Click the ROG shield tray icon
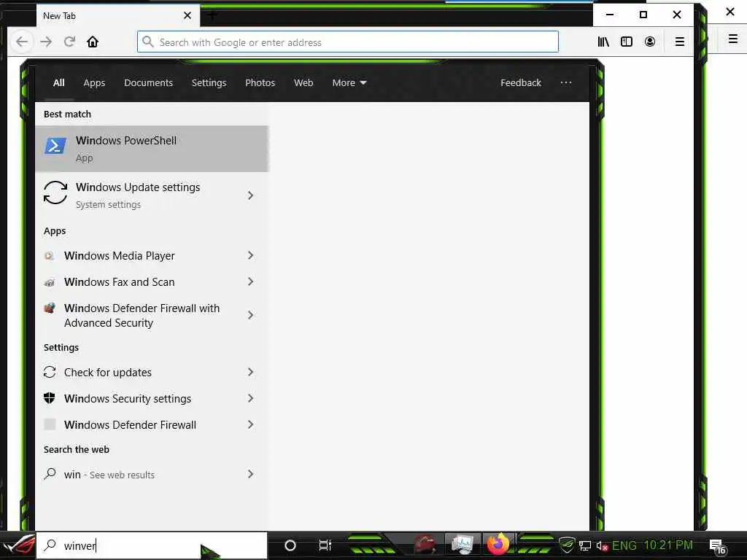This screenshot has width=747, height=560. pos(566,545)
